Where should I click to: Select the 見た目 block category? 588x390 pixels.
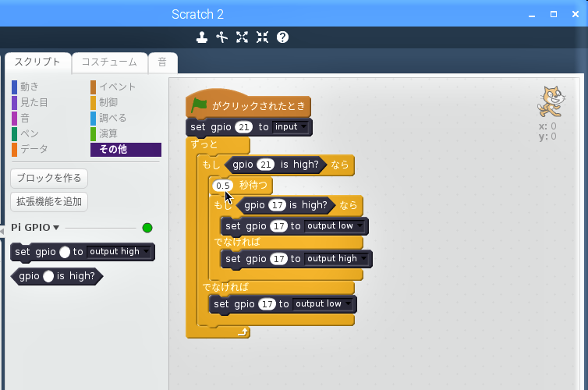[x=30, y=102]
